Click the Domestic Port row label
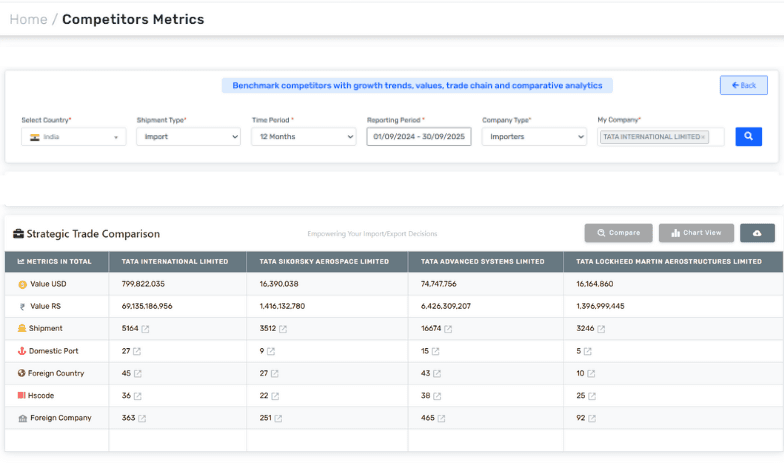784x465 pixels. (54, 351)
